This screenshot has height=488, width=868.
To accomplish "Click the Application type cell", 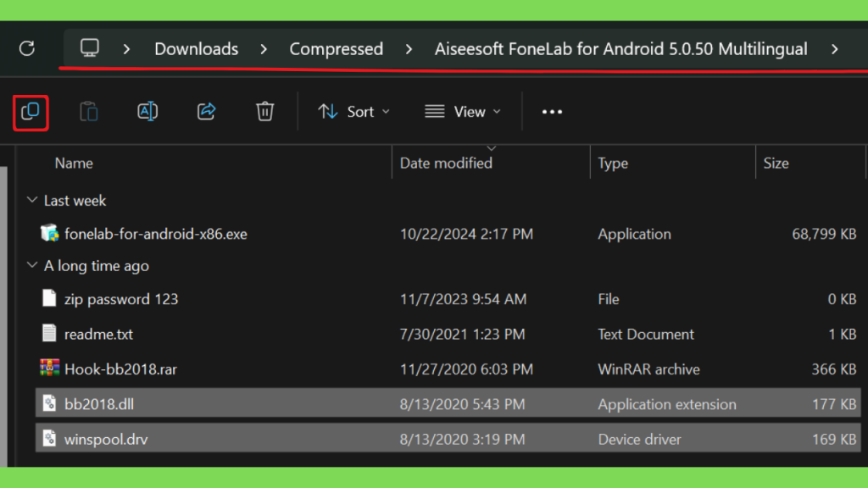I will pos(634,234).
